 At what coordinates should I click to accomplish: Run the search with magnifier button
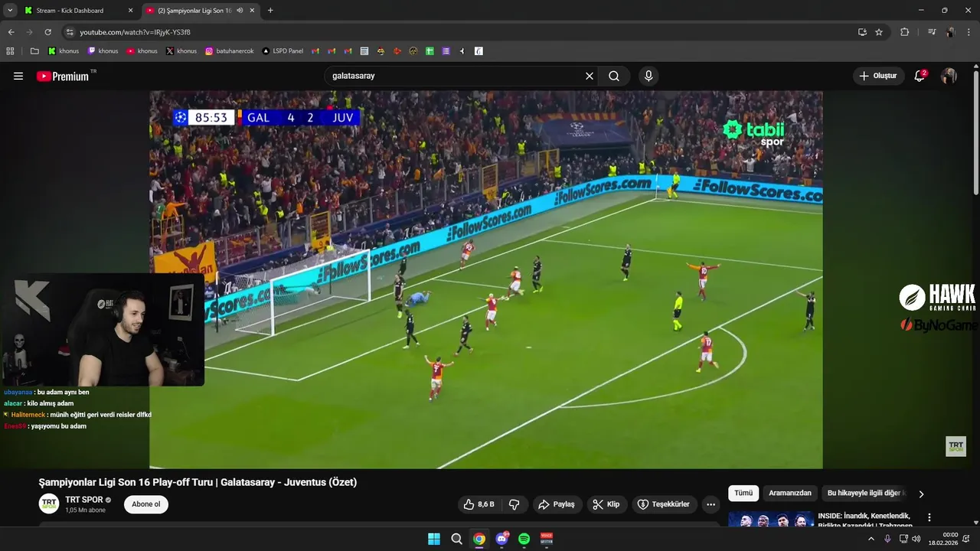(x=614, y=76)
